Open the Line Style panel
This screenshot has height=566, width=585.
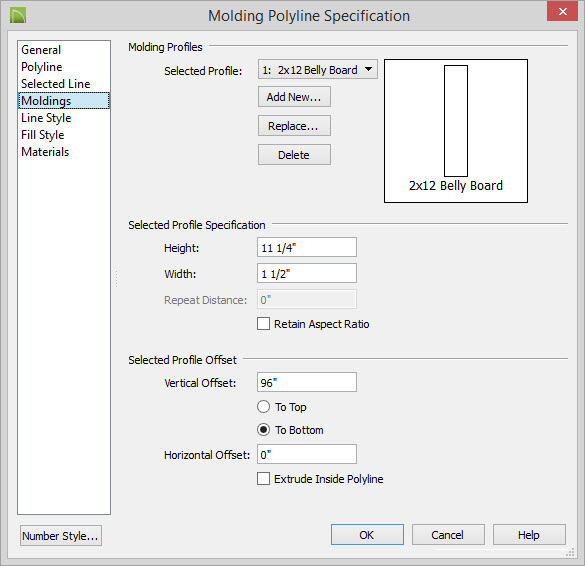[x=46, y=118]
